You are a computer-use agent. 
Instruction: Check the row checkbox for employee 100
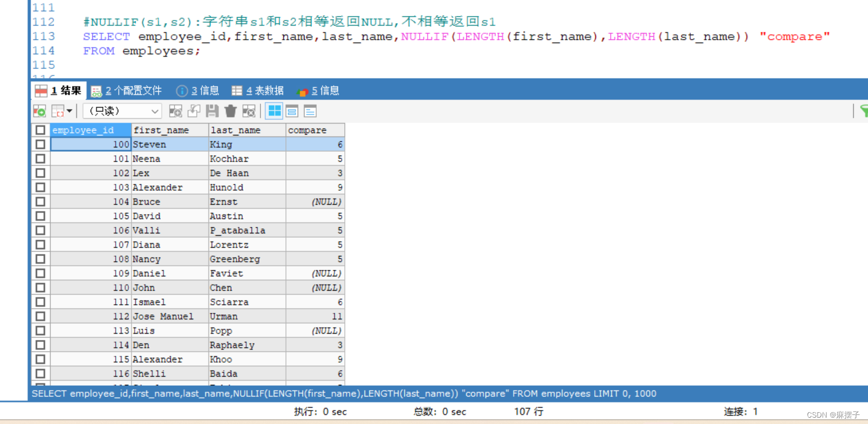click(40, 144)
